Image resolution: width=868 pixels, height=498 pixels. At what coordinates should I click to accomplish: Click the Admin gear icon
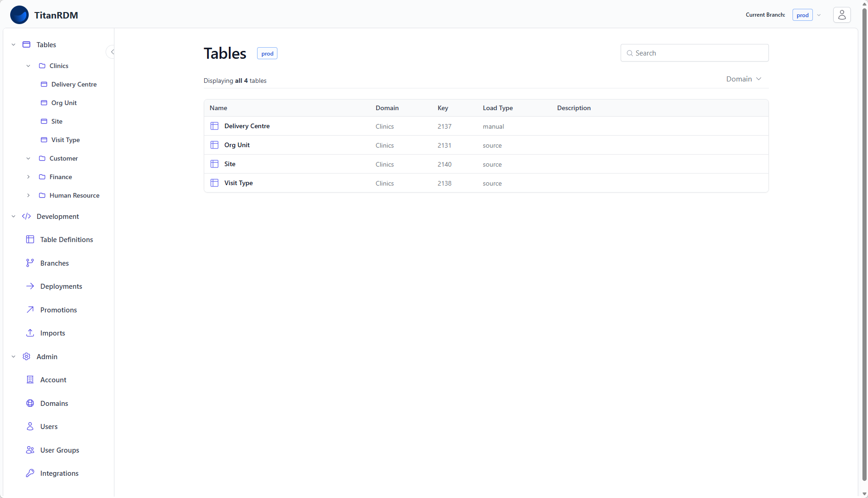[26, 356]
